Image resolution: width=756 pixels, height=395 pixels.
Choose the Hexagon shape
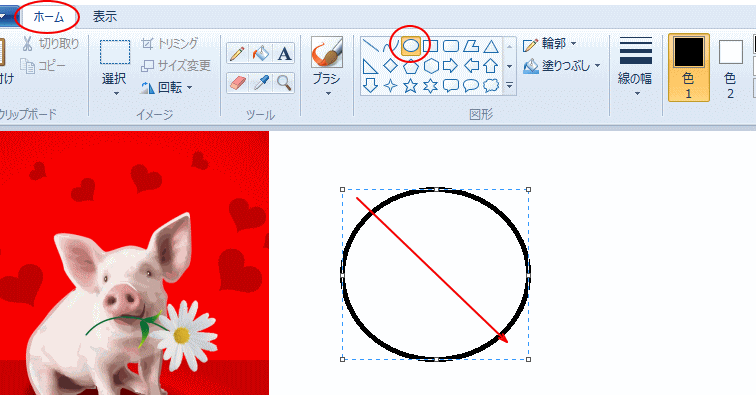point(431,66)
